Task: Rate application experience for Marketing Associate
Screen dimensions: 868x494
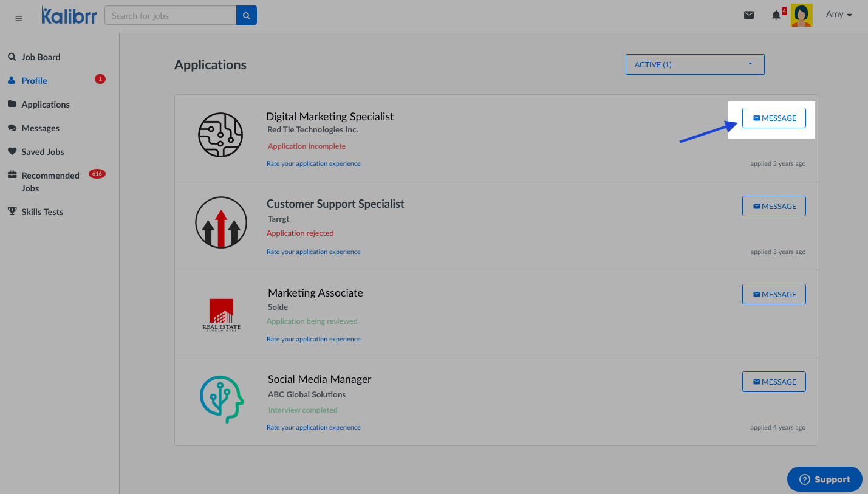Action: tap(313, 339)
